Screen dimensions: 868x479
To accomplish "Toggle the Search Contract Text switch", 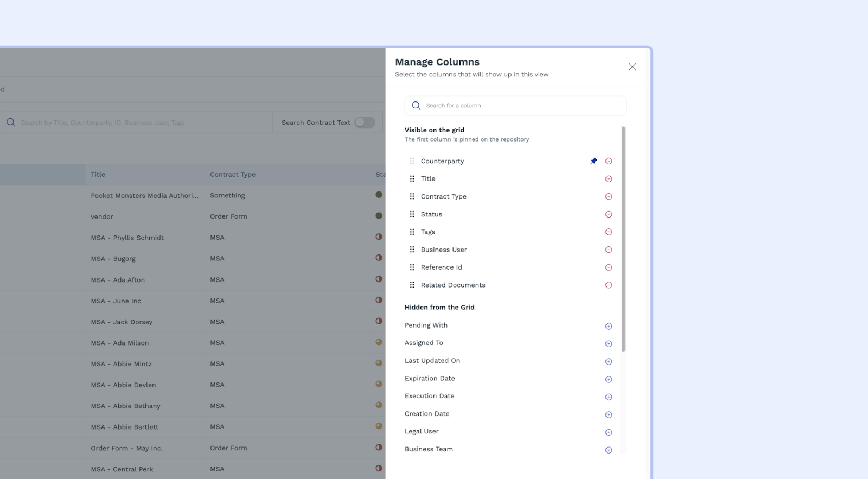I will point(365,123).
